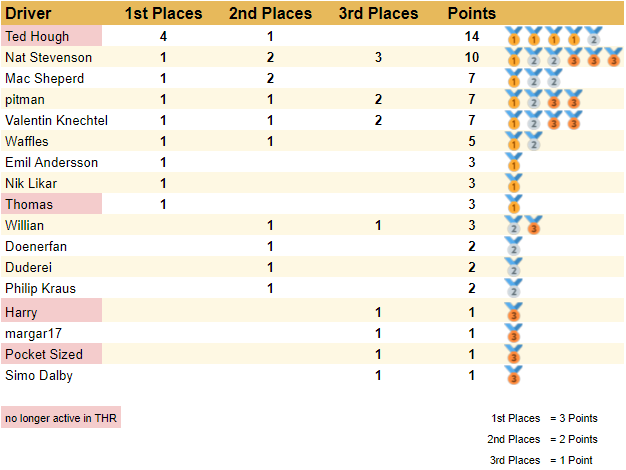This screenshot has height=470, width=626.
Task: Click the silver medal beside Doenerfan
Action: coord(514,248)
